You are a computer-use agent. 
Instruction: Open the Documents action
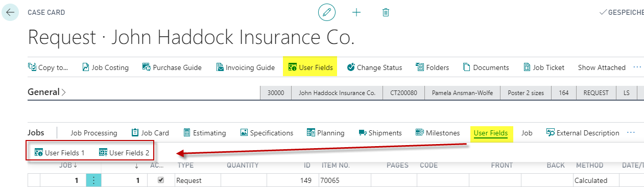coord(486,67)
